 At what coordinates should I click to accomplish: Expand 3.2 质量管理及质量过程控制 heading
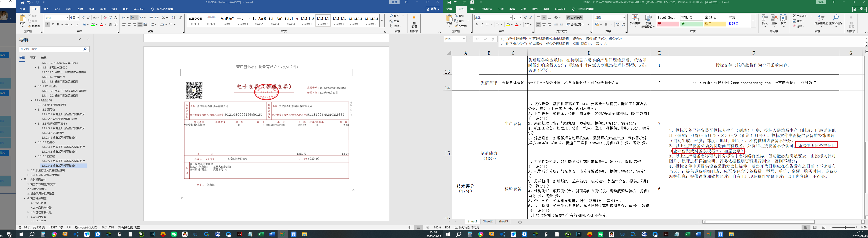click(x=28, y=171)
